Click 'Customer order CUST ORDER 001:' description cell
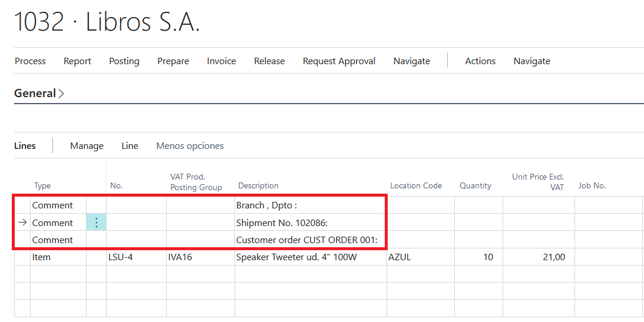This screenshot has width=644, height=322. pyautogui.click(x=311, y=240)
